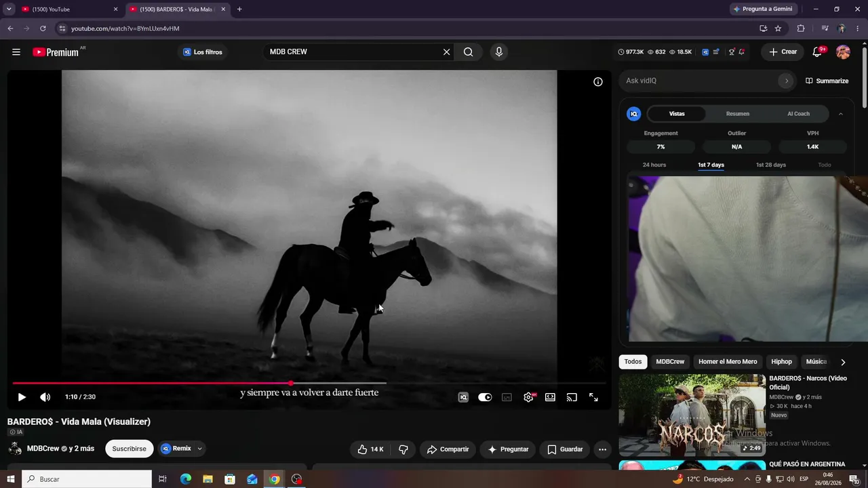Screen dimensions: 868x488
Task: Click the Preguntar button
Action: pos(508,449)
